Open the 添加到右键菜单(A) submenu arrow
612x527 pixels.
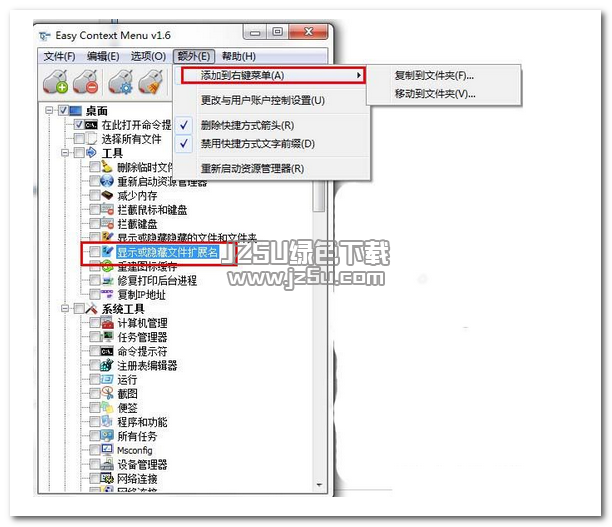click(x=358, y=75)
